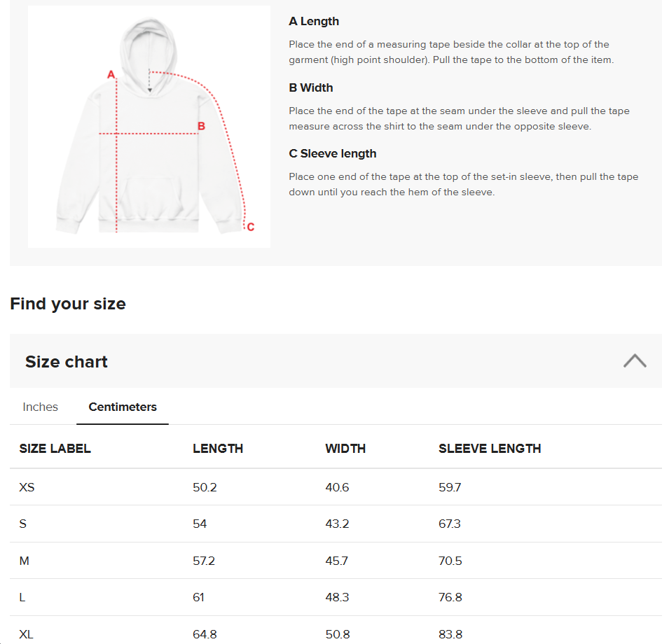669x644 pixels.
Task: Select the Centimeters tab
Action: [x=122, y=407]
